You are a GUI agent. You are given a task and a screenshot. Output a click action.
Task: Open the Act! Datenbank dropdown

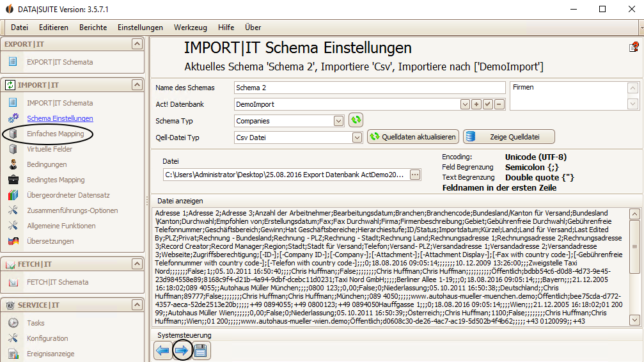[x=465, y=104]
